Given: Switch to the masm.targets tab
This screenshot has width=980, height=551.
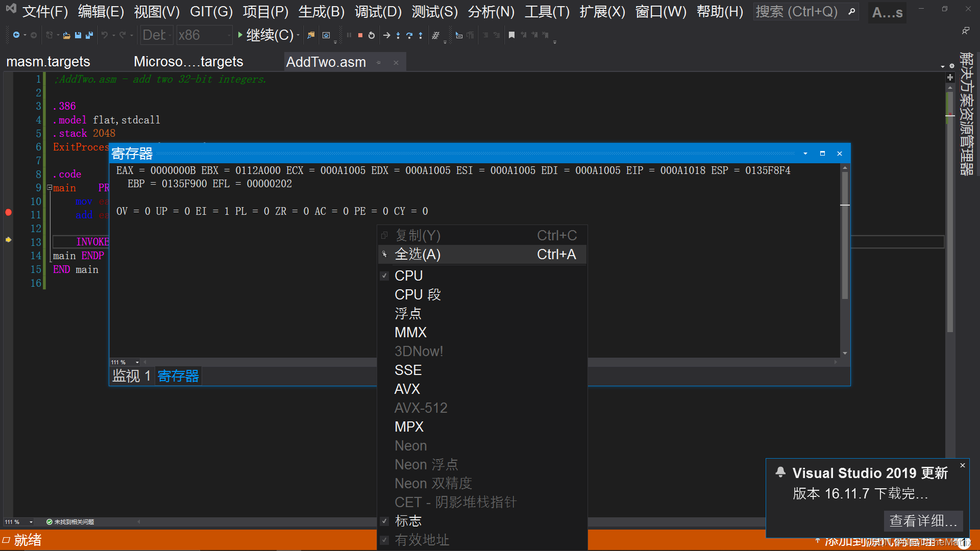Looking at the screenshot, I should [48, 62].
